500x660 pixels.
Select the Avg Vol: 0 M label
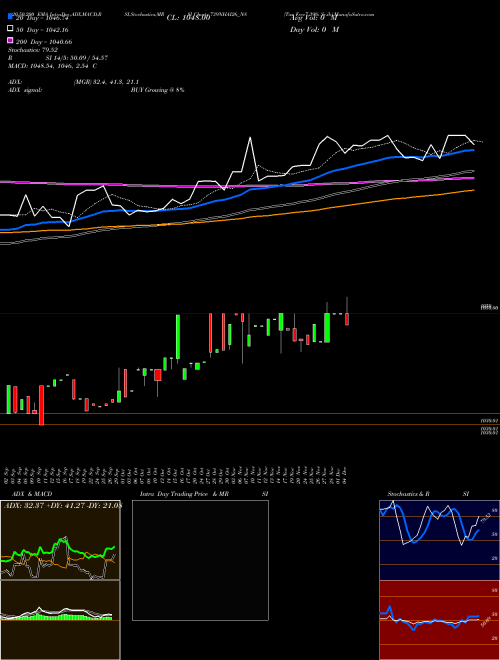pos(314,18)
